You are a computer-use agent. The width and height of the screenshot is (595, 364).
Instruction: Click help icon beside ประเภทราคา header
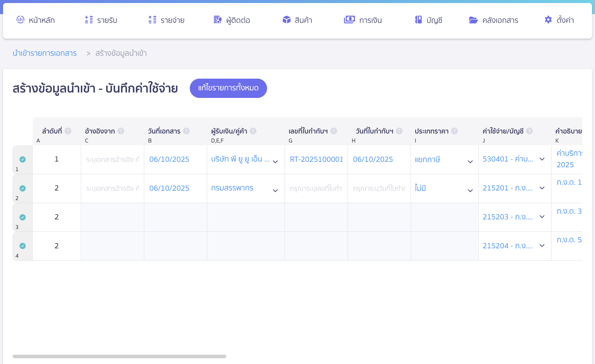(x=454, y=131)
